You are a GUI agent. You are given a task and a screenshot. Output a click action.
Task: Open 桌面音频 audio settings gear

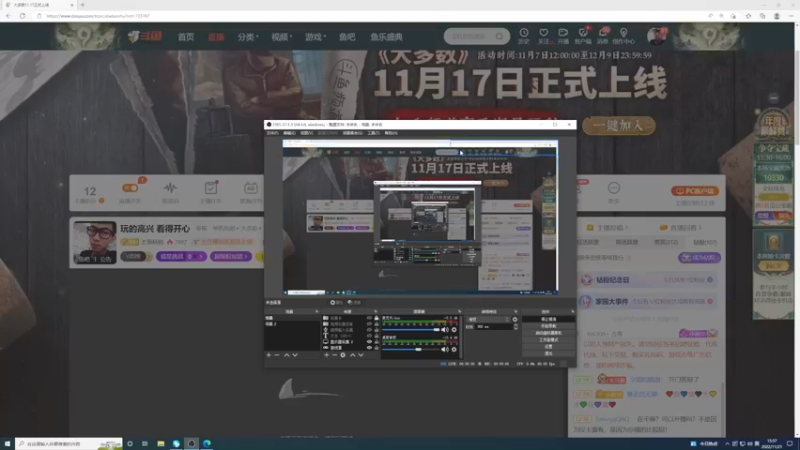click(454, 349)
